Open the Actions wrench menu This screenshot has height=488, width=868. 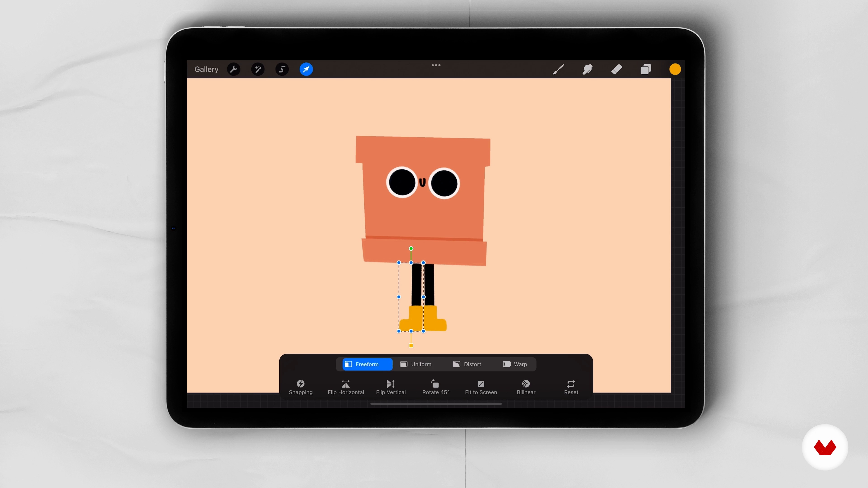click(234, 69)
